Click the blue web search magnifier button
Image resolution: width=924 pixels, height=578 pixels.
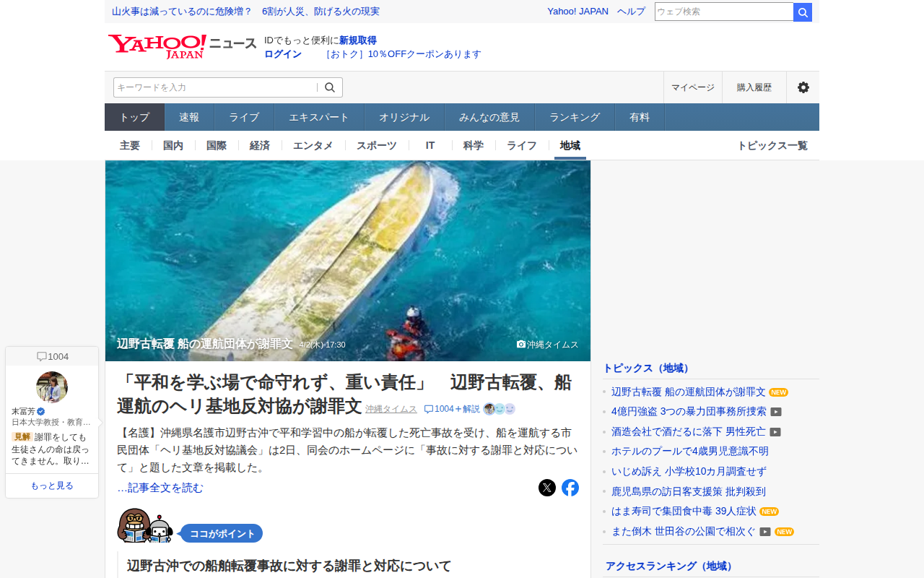click(x=803, y=12)
